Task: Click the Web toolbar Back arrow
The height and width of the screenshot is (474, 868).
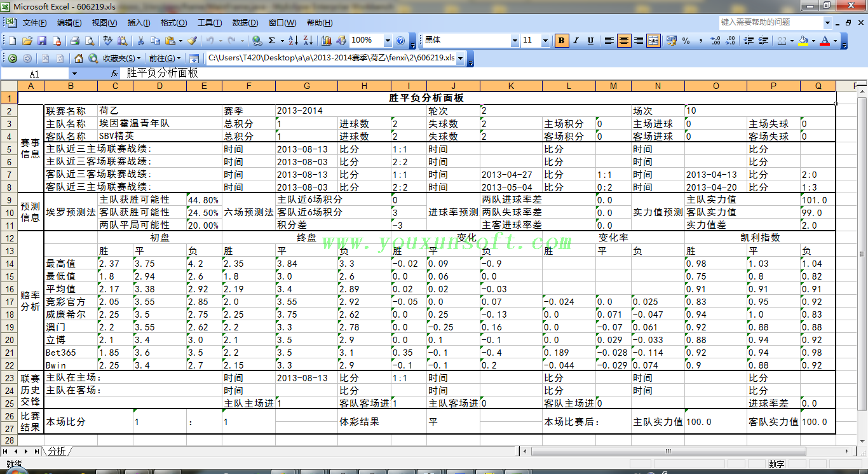Action: pyautogui.click(x=13, y=58)
